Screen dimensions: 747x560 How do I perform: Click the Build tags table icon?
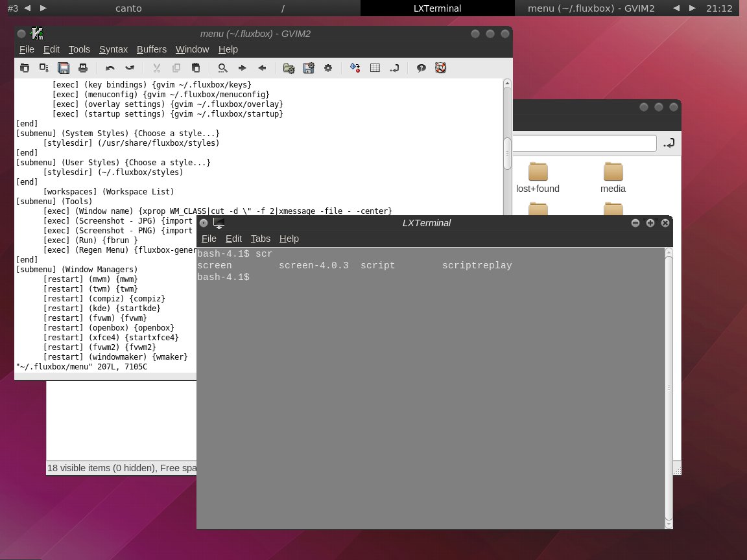(375, 68)
